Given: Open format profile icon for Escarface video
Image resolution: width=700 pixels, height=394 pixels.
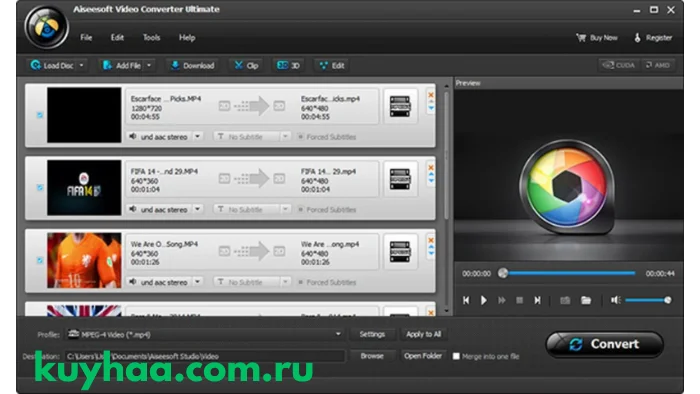Looking at the screenshot, I should coord(400,106).
